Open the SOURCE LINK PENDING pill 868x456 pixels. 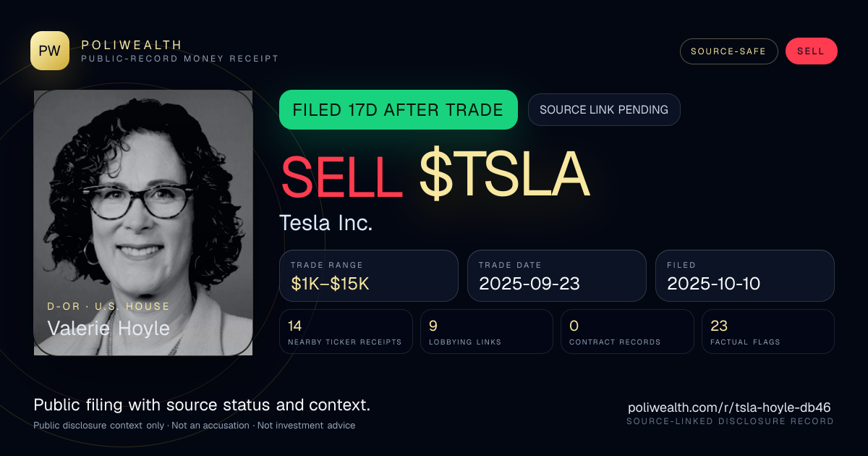point(604,110)
